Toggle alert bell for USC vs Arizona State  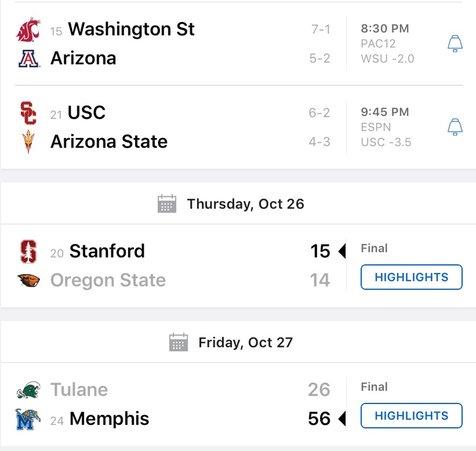[455, 127]
